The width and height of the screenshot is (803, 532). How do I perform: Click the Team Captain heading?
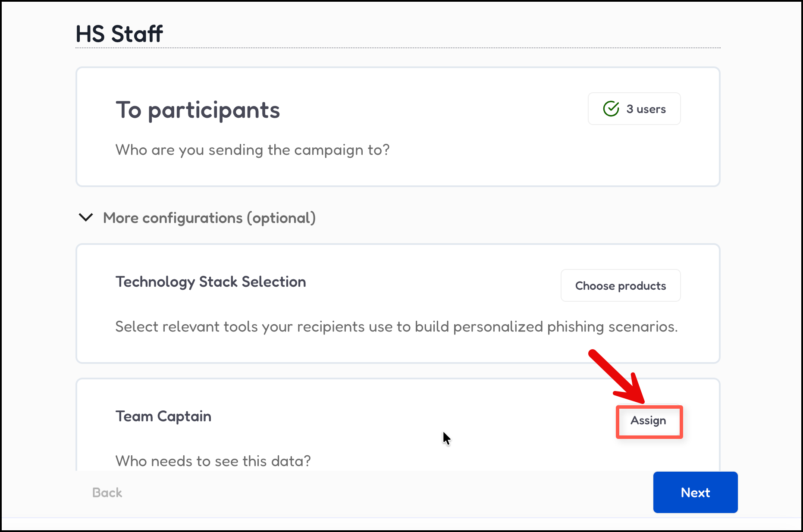(163, 416)
